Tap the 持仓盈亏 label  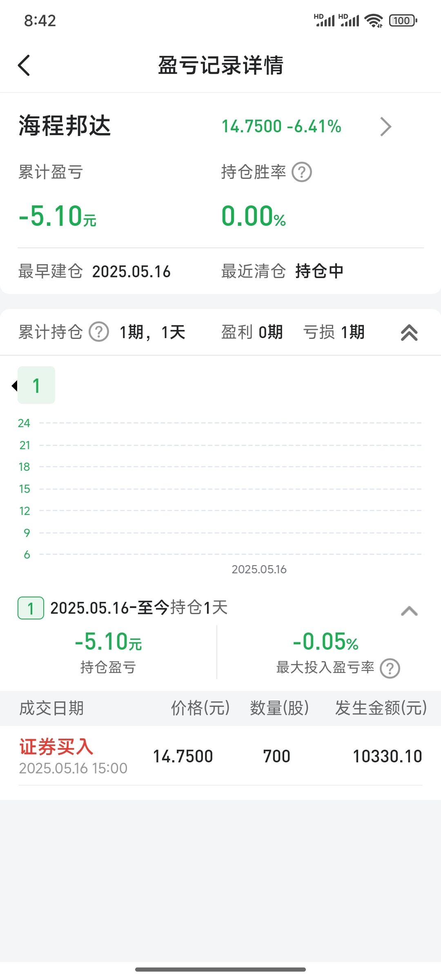pyautogui.click(x=108, y=667)
